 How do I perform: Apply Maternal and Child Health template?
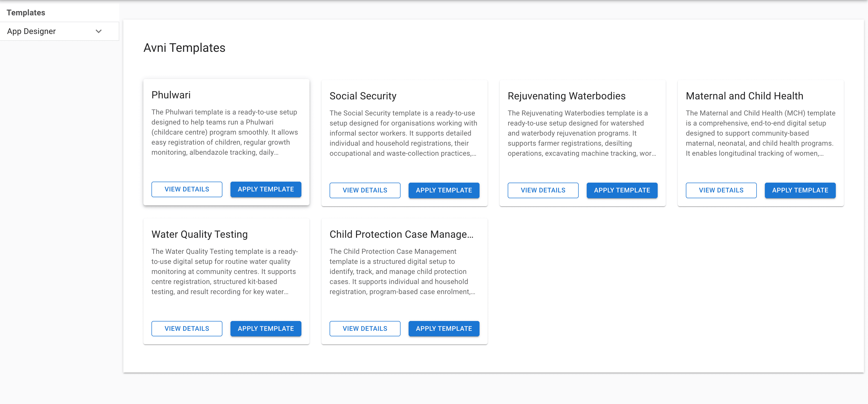(x=800, y=190)
